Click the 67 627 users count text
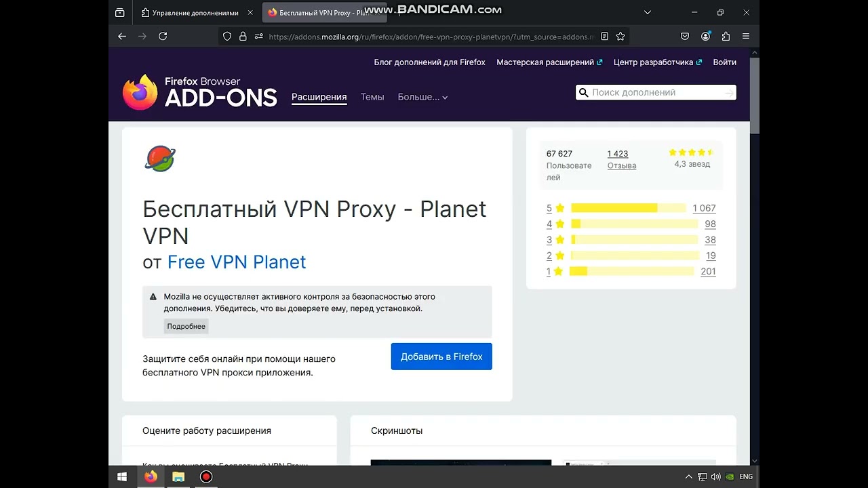The image size is (868, 488). (x=559, y=154)
